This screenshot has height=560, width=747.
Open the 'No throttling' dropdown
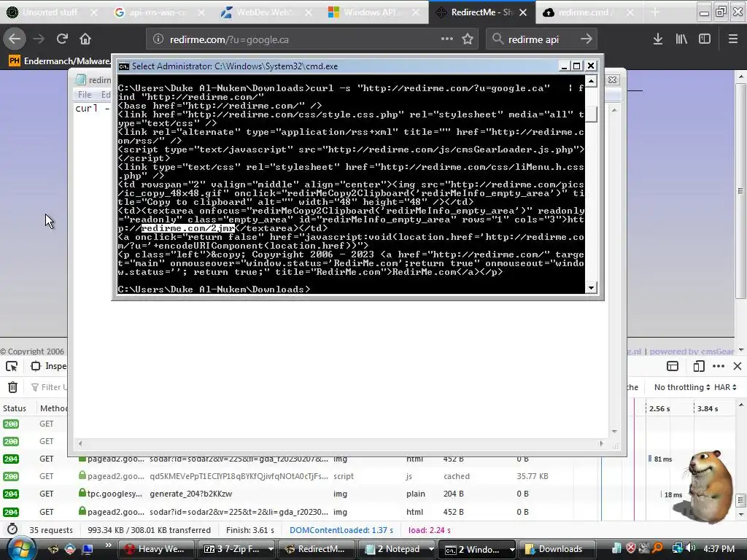tap(682, 387)
